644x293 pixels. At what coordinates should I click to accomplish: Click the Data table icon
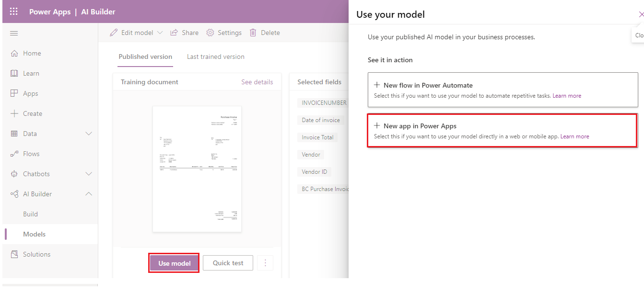[x=14, y=134]
